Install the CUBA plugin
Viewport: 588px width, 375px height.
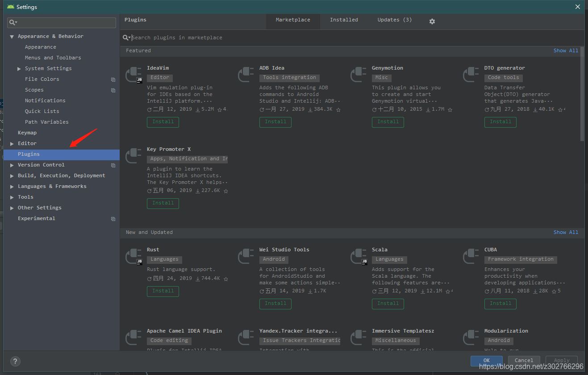pos(500,304)
